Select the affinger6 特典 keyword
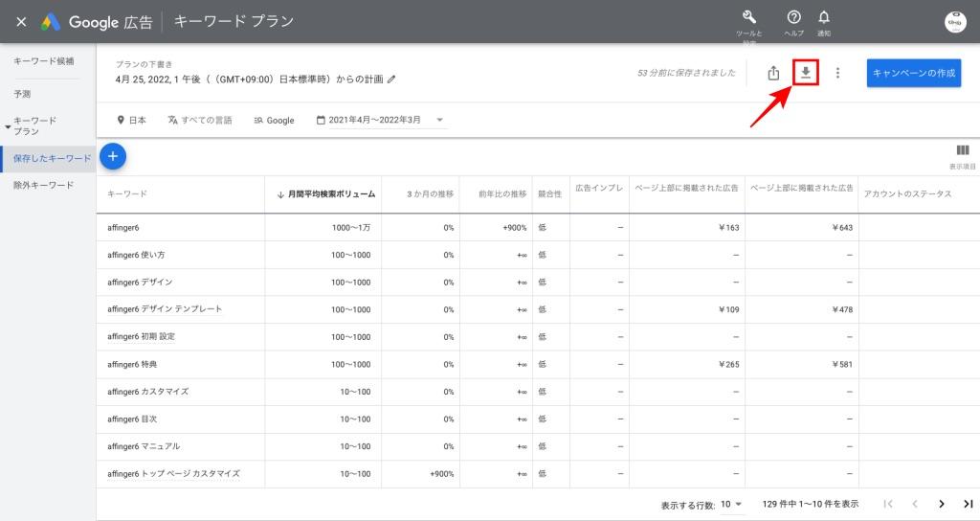Image resolution: width=980 pixels, height=521 pixels. (132, 364)
